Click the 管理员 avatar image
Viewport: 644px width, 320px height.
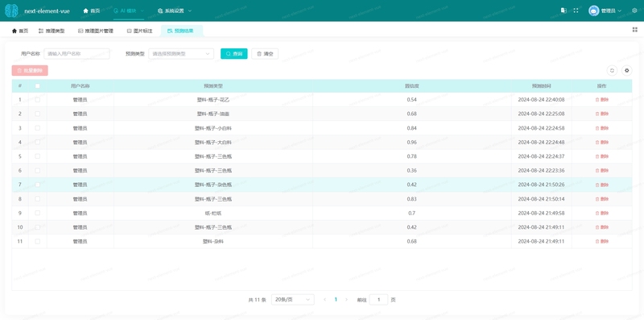(x=593, y=10)
